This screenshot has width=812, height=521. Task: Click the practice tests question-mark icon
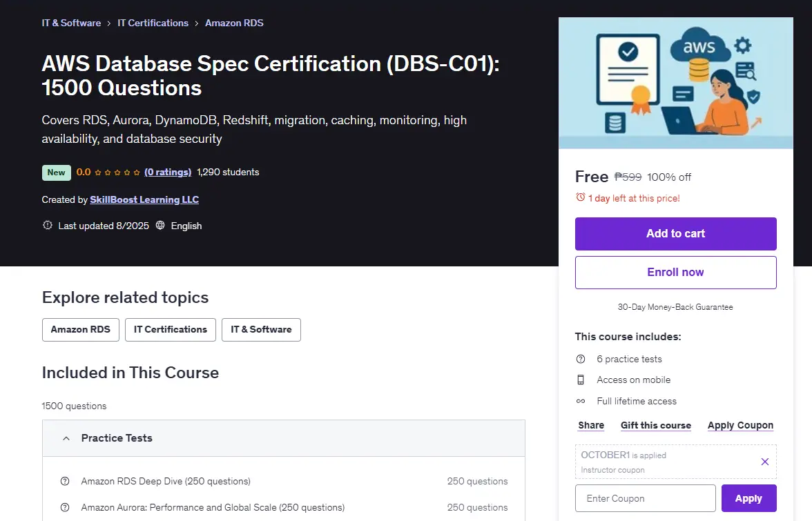[x=581, y=359]
